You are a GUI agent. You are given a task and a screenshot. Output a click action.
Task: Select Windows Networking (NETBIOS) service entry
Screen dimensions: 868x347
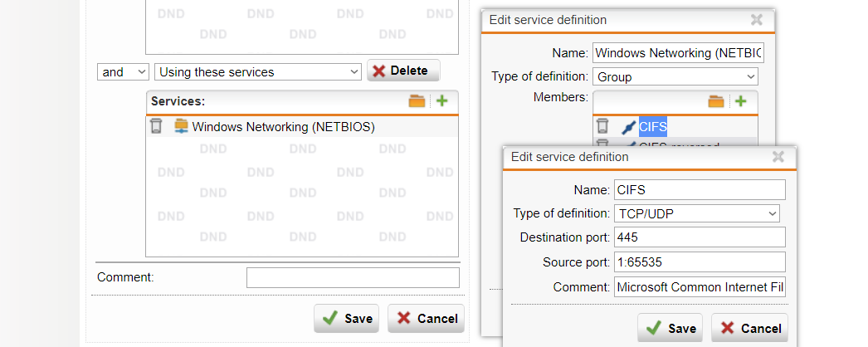283,127
